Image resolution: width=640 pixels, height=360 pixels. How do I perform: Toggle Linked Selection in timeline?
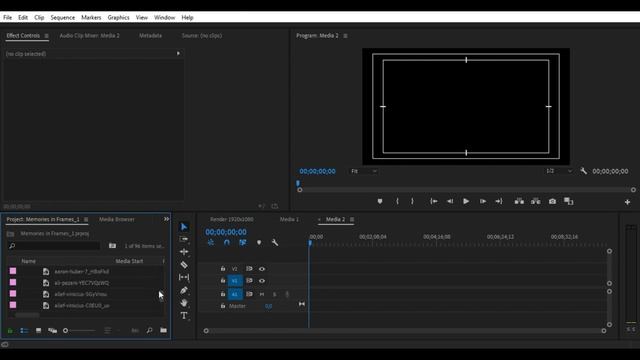(x=243, y=242)
